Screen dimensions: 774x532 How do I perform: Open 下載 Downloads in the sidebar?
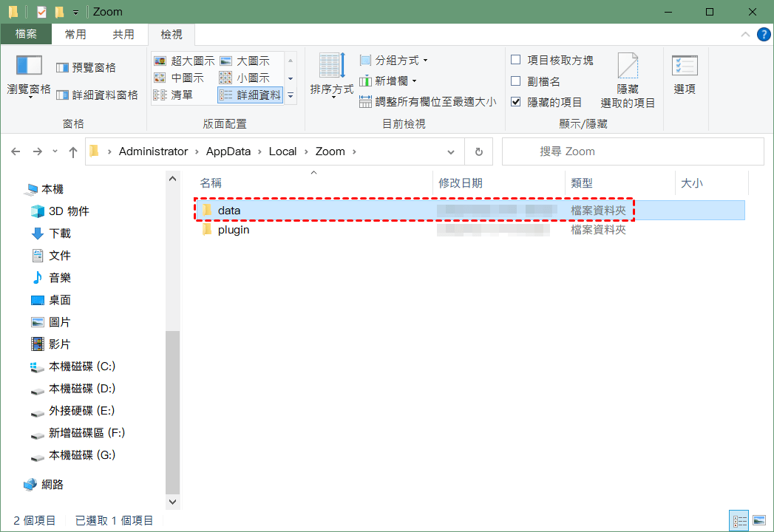(x=51, y=233)
